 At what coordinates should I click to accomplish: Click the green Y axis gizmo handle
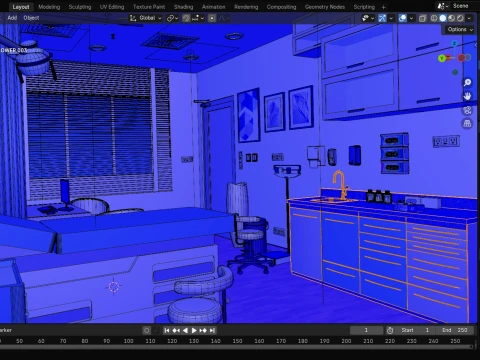442,58
